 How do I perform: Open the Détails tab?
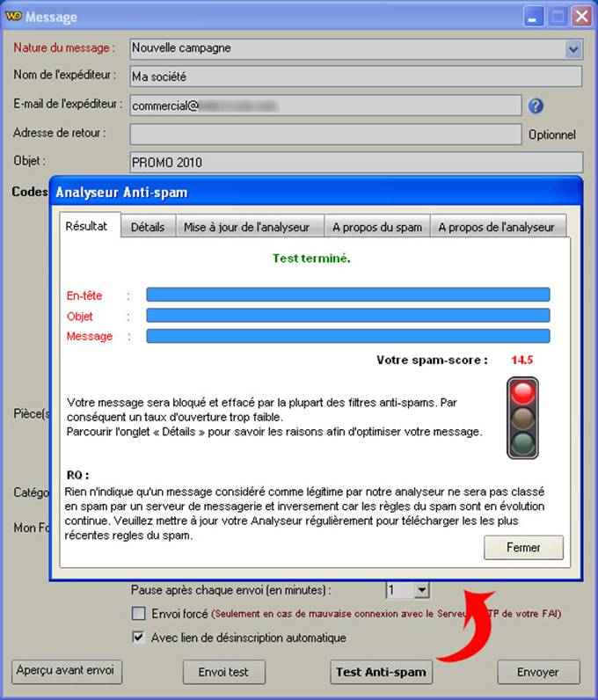(x=148, y=227)
